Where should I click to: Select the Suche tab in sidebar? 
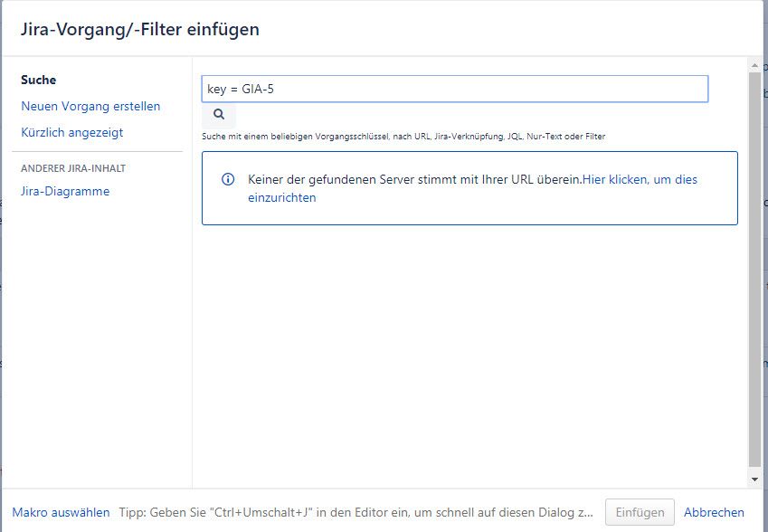[x=38, y=80]
